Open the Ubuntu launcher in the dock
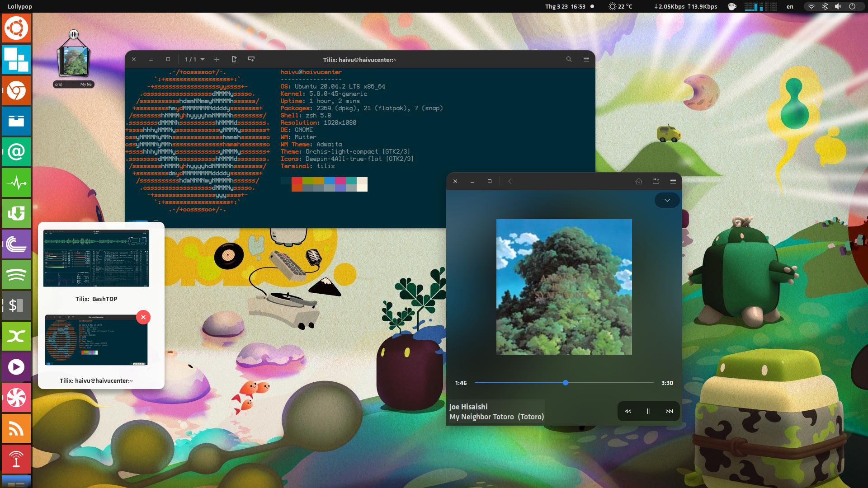Viewport: 868px width, 488px height. pos(16,28)
